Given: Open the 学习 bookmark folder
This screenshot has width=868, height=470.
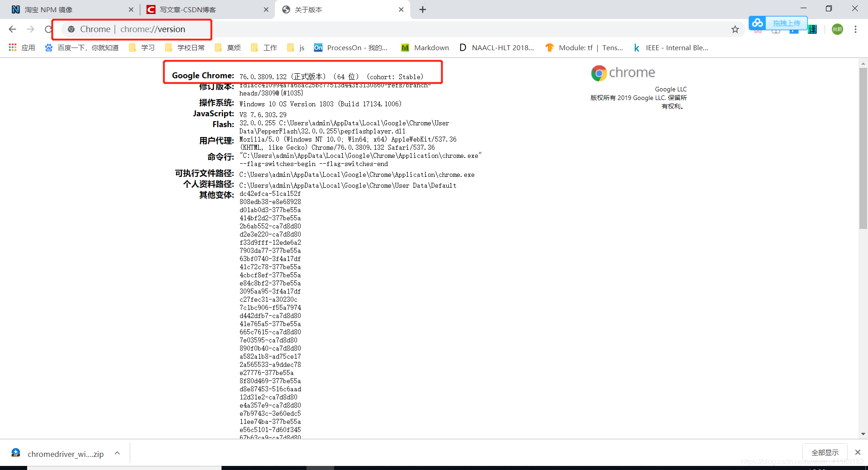Looking at the screenshot, I should point(142,47).
